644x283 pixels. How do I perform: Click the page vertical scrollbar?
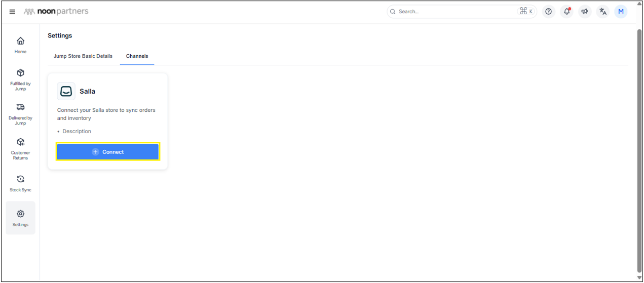[639, 152]
